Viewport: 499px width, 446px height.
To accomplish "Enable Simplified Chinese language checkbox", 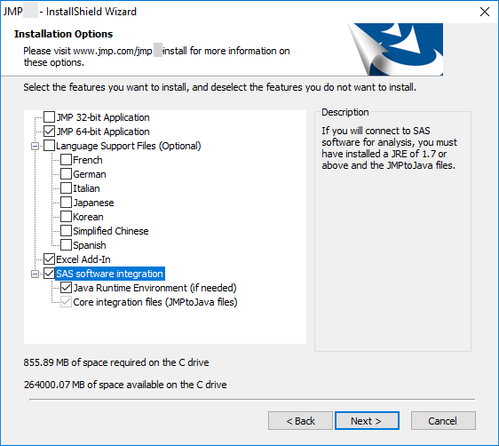I will click(x=66, y=231).
